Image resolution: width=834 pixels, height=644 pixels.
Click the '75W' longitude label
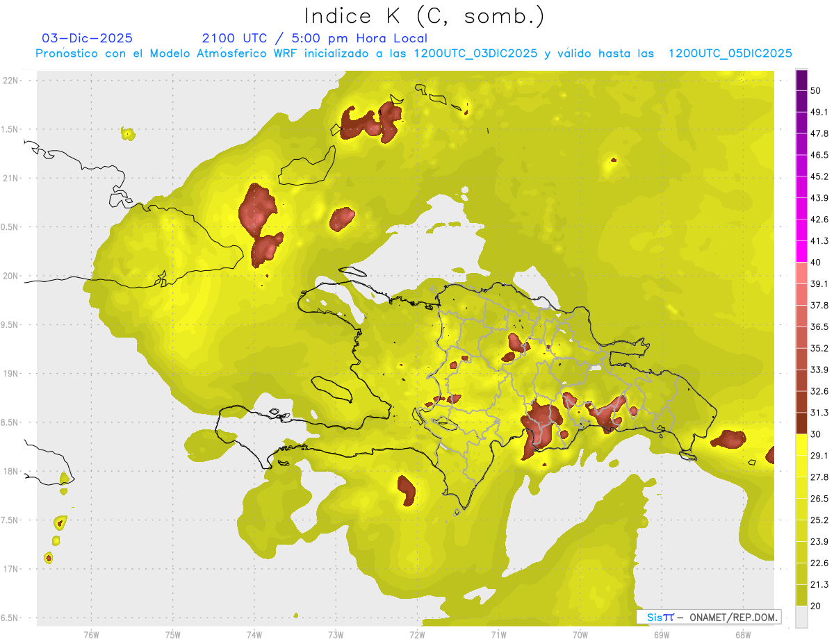[x=173, y=634]
